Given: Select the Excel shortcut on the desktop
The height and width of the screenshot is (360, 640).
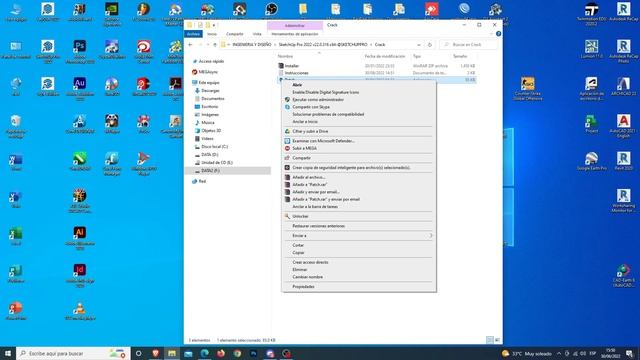Looking at the screenshot, I should pos(16,236).
